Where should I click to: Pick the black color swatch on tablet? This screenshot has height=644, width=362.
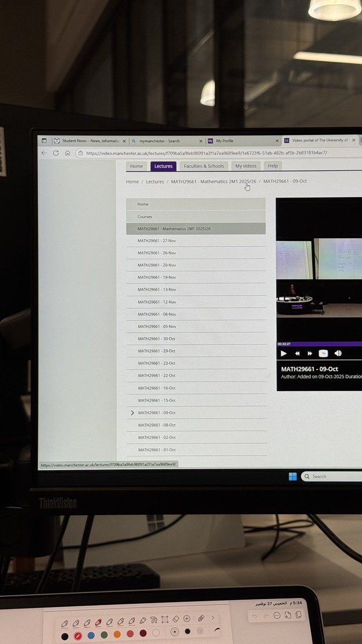(65, 636)
